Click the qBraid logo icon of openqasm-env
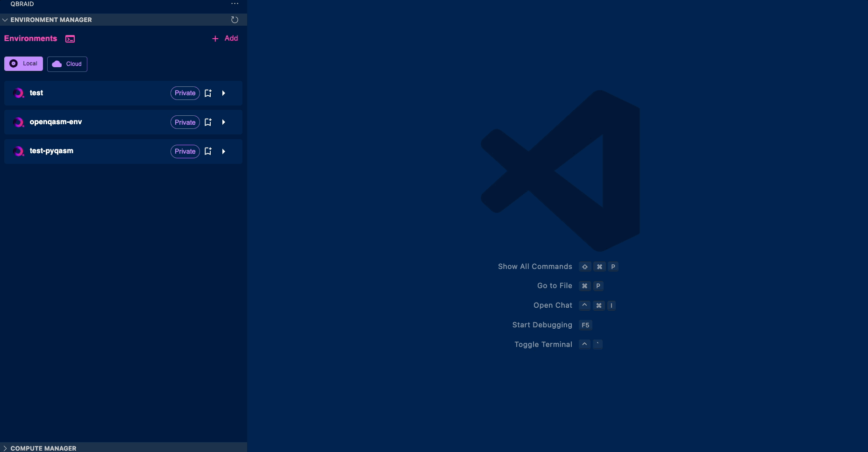 [18, 122]
